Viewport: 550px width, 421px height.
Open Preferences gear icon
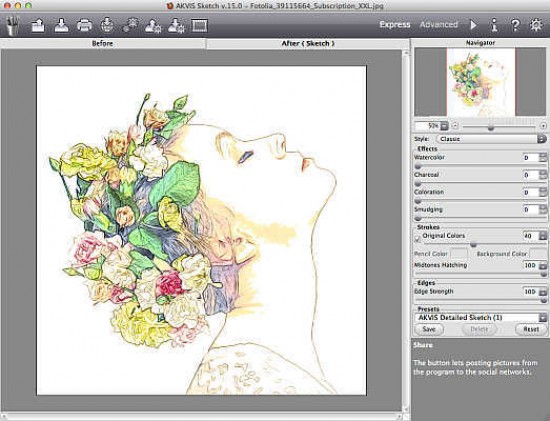(536, 25)
